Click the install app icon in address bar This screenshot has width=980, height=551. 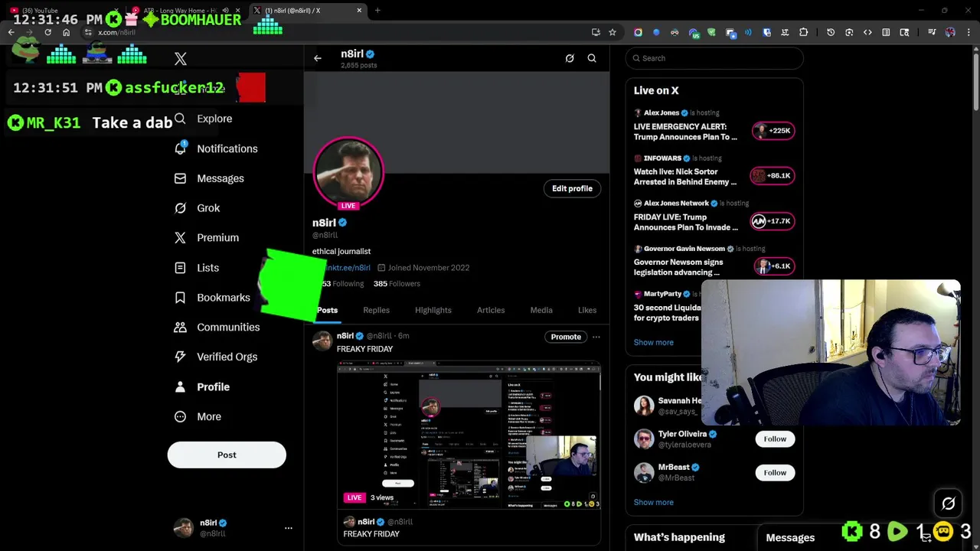[596, 32]
